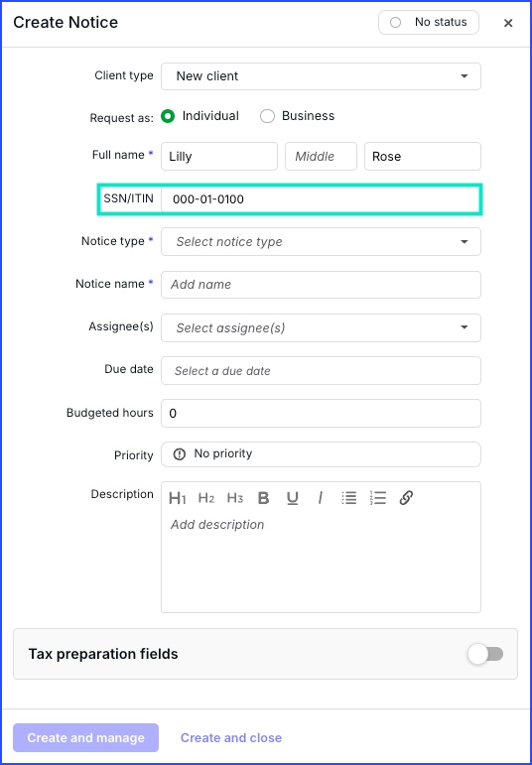Apply Heading 3 format in description
Viewport: 532px width, 765px height.
point(235,498)
